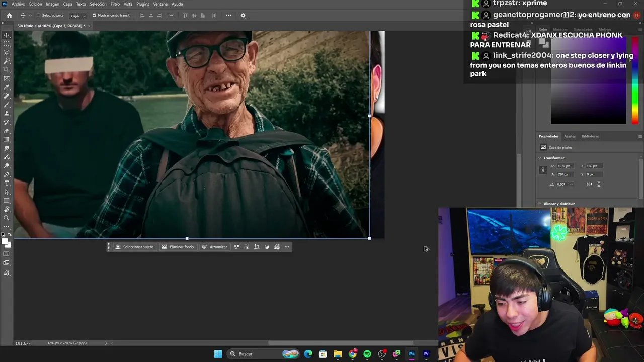Click the Windows taskbar Buscar search box
The width and height of the screenshot is (644, 362).
(262, 354)
